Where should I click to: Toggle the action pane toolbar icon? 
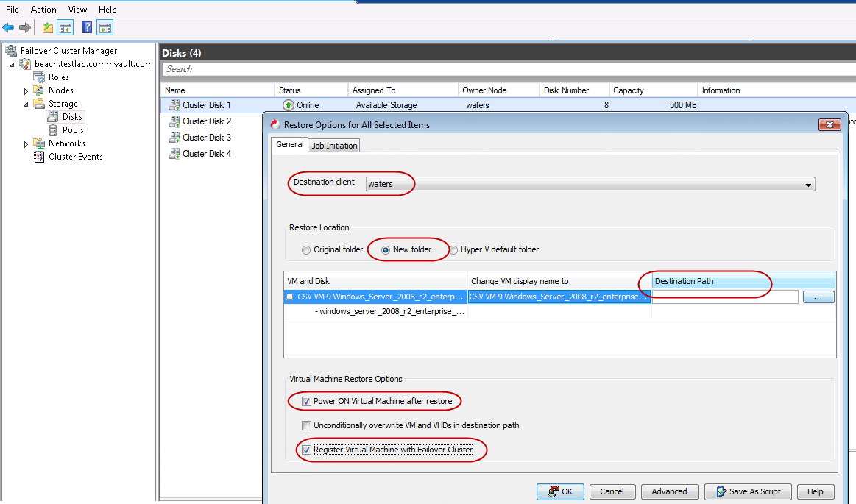tap(105, 27)
